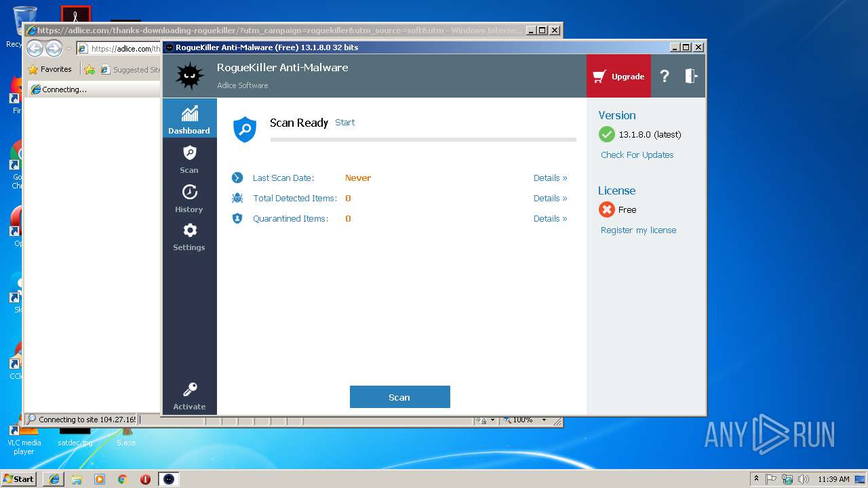The image size is (868, 488).
Task: Click the red X Free license icon
Action: click(x=607, y=209)
